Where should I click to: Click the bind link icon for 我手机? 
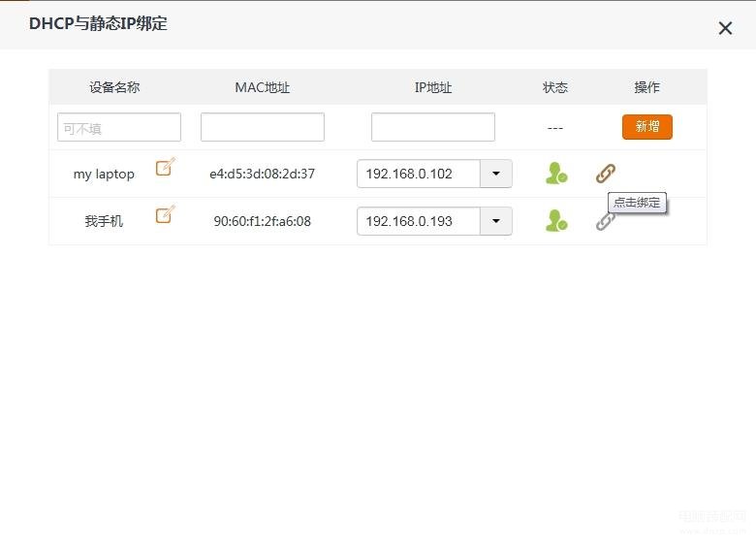pos(605,222)
